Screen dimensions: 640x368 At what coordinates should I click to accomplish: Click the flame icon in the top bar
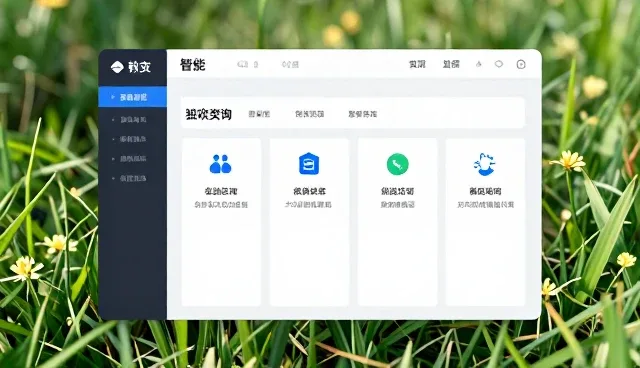pos(479,64)
